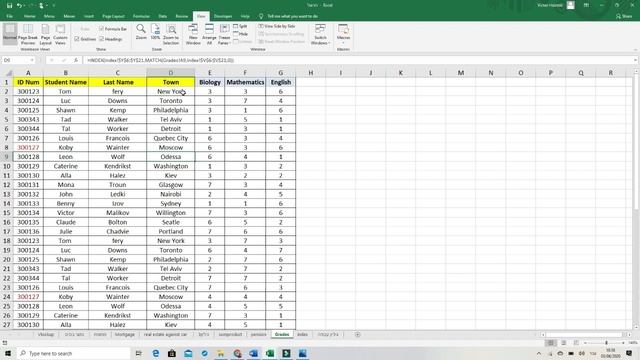Click Zoom to Selection
The height and width of the screenshot is (360, 640).
171,34
